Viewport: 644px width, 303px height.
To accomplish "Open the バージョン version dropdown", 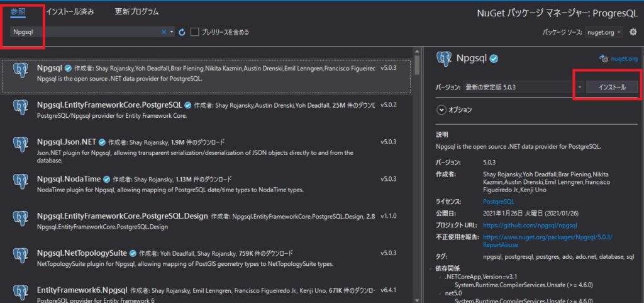I will coord(524,88).
